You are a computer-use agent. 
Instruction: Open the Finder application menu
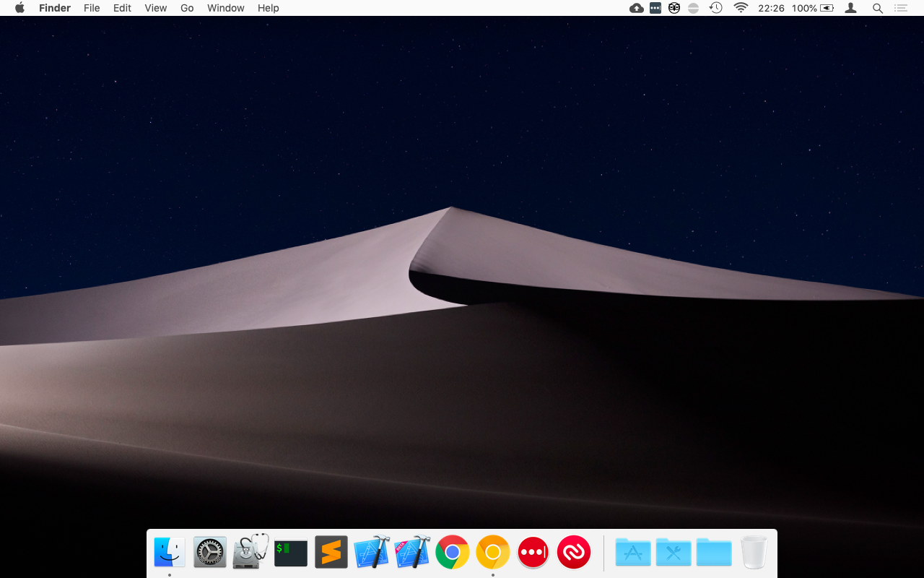pyautogui.click(x=55, y=8)
